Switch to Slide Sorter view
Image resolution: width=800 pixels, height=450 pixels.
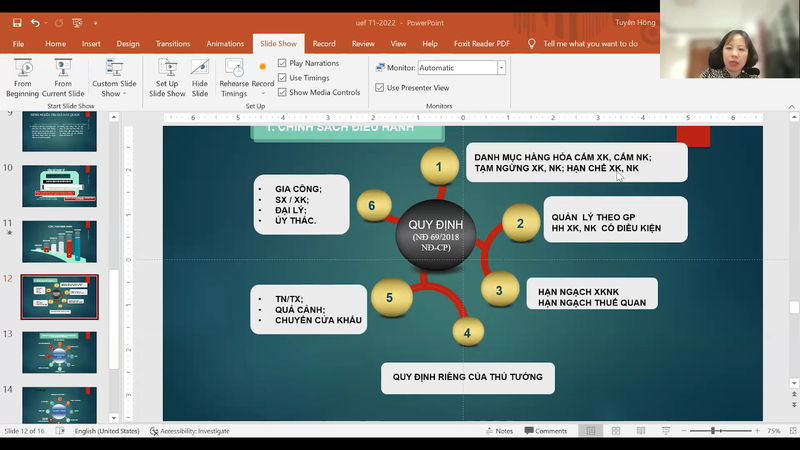614,431
